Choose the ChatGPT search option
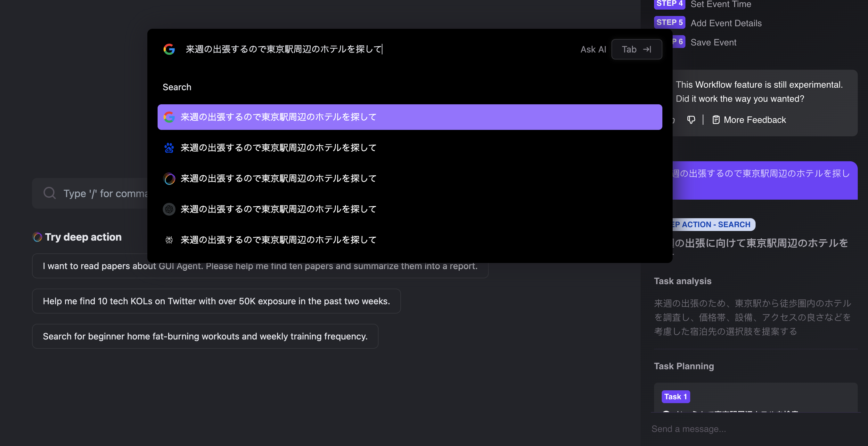 410,209
